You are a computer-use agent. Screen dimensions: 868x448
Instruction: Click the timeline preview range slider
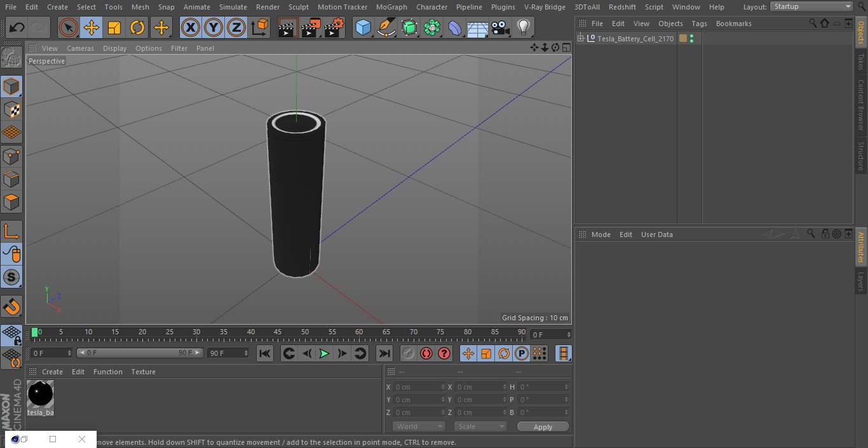[139, 353]
